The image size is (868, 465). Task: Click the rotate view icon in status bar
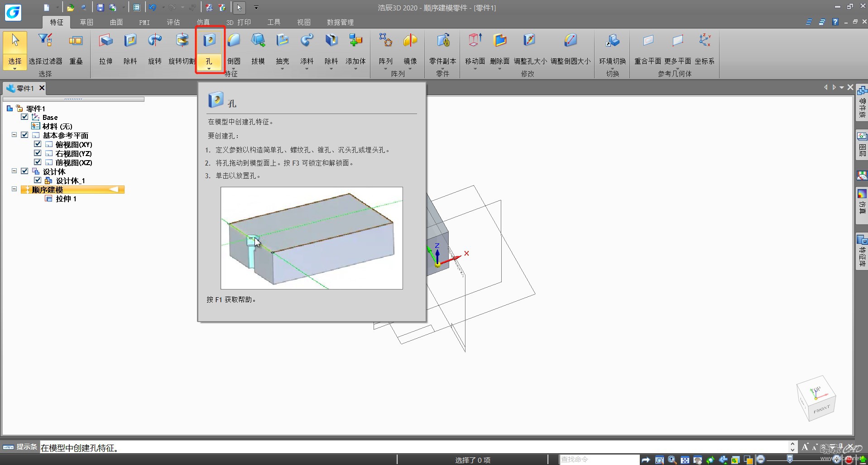tap(710, 460)
